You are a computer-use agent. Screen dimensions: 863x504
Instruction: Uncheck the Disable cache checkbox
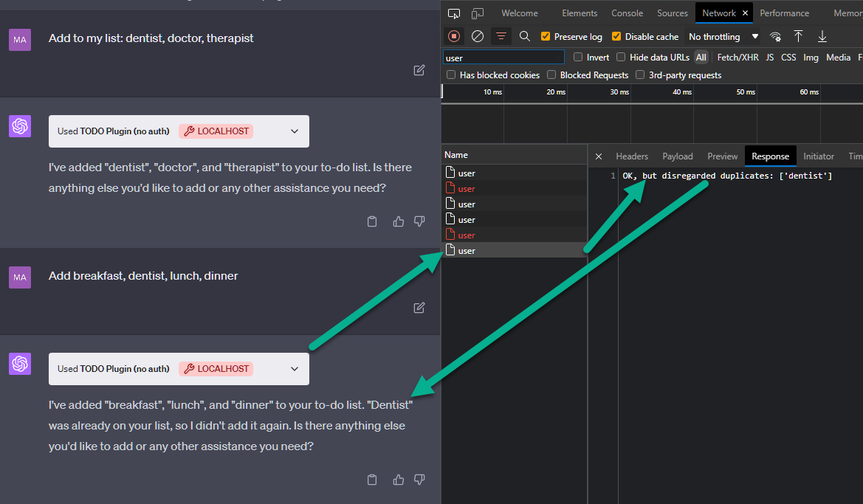click(616, 37)
